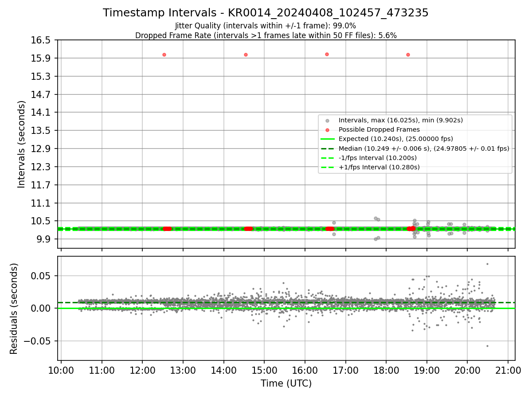Click legend entry "Intervals, max (16.025s), min (9.902s)"
Screen dimensions: 532x399
point(401,120)
